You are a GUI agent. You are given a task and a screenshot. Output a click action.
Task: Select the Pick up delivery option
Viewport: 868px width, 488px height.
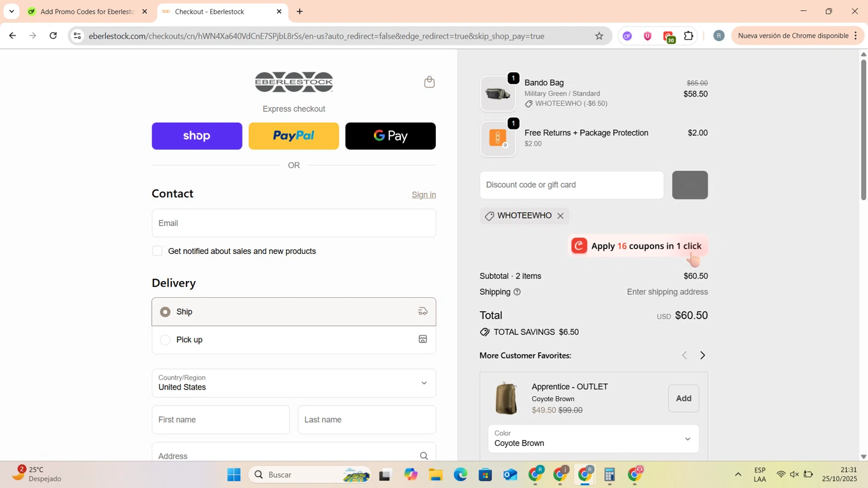click(x=293, y=340)
